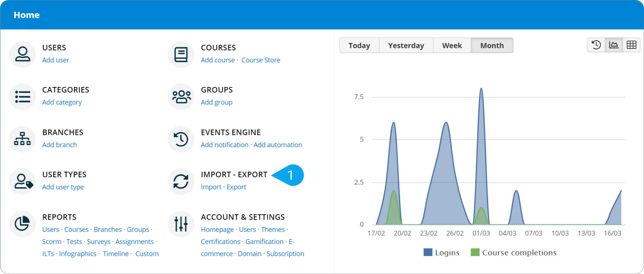Click the REPORTS section heading
The width and height of the screenshot is (644, 274).
coord(59,217)
